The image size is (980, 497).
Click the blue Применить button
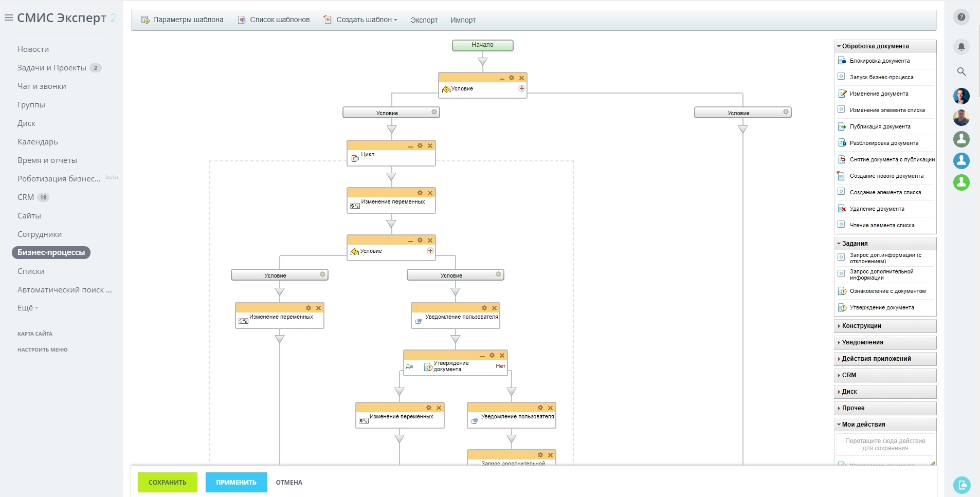[x=236, y=482]
